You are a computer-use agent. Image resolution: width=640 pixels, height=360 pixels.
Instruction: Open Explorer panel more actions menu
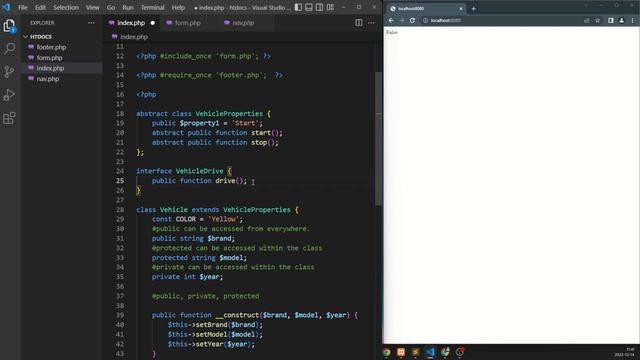click(91, 23)
